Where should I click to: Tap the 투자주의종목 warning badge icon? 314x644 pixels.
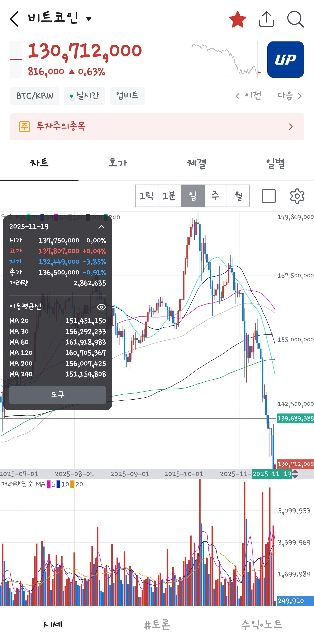(24, 127)
